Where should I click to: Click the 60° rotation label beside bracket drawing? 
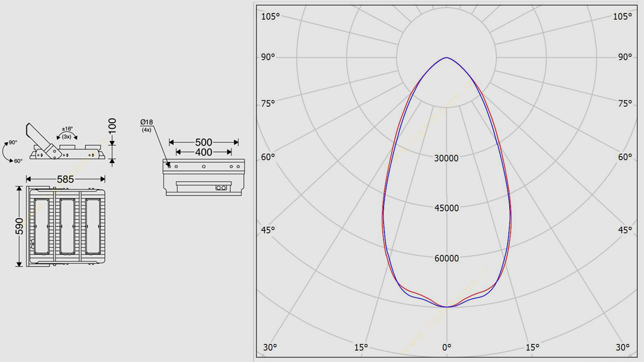[x=18, y=161]
